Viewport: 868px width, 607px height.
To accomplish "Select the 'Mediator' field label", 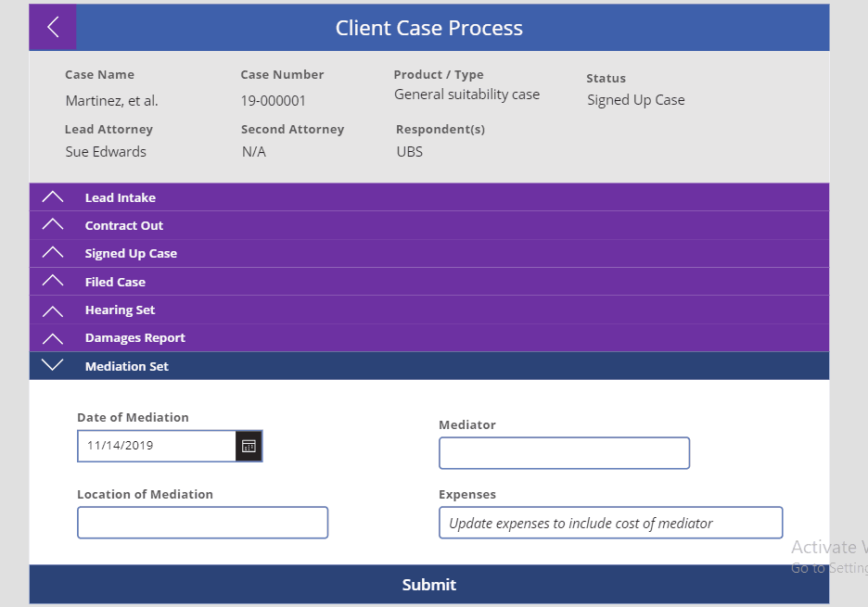I will tap(467, 425).
